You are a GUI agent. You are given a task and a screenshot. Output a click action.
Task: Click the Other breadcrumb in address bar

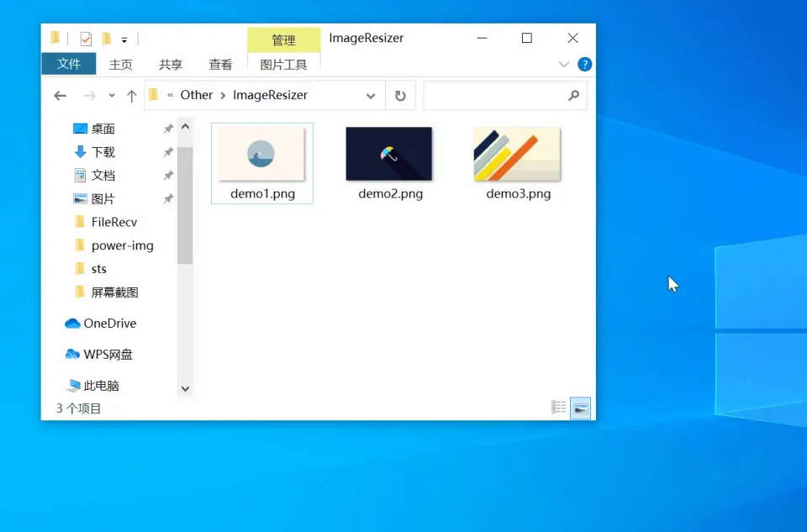coord(196,95)
